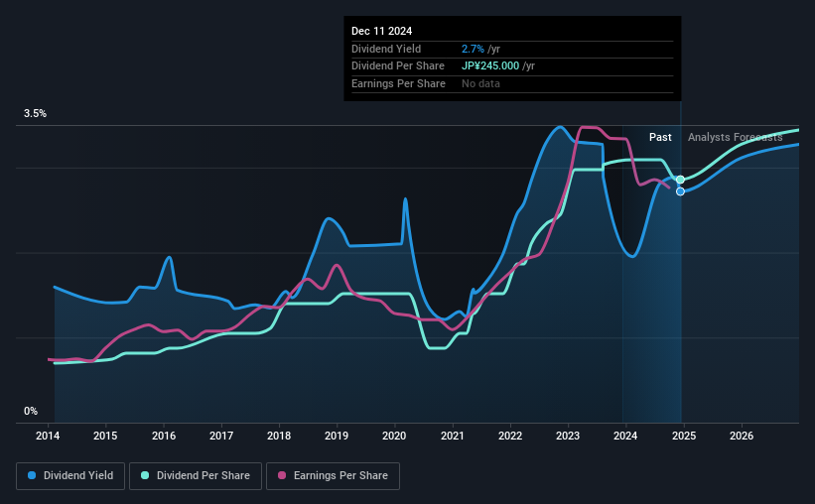Viewport: 815px width, 504px height.
Task: Toggle the Dividend Yield legend button
Action: click(x=70, y=476)
